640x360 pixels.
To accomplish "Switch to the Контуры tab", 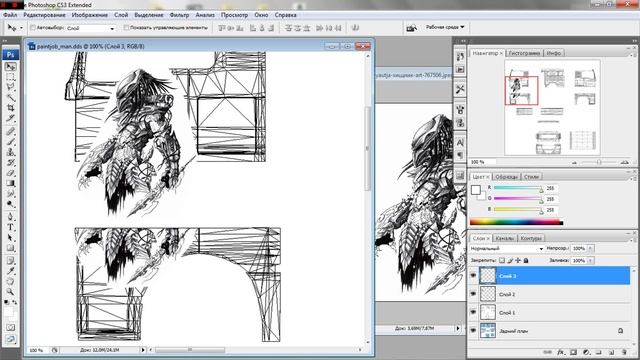I will (x=531, y=238).
